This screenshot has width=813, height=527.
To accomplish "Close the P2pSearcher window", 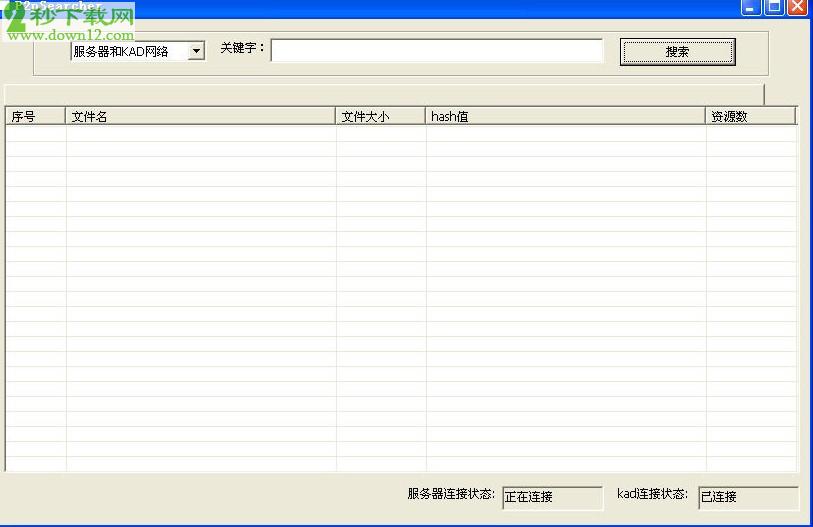I will (x=797, y=7).
